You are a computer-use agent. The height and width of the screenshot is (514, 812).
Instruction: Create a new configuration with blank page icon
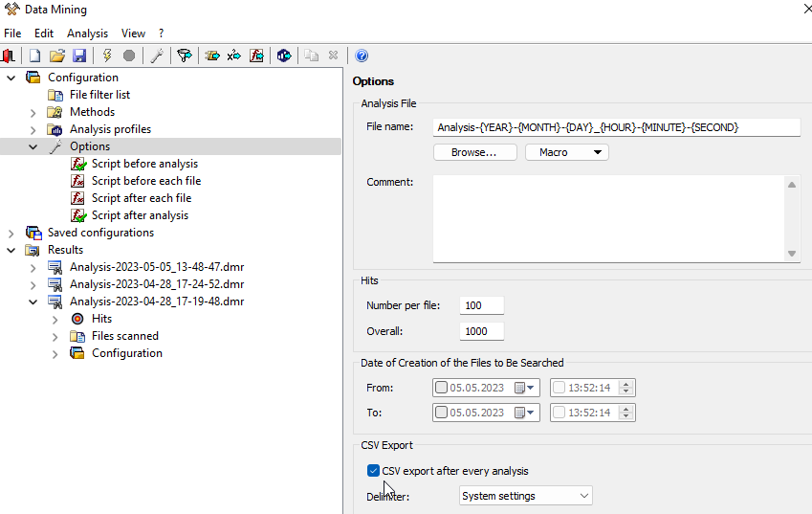(34, 56)
